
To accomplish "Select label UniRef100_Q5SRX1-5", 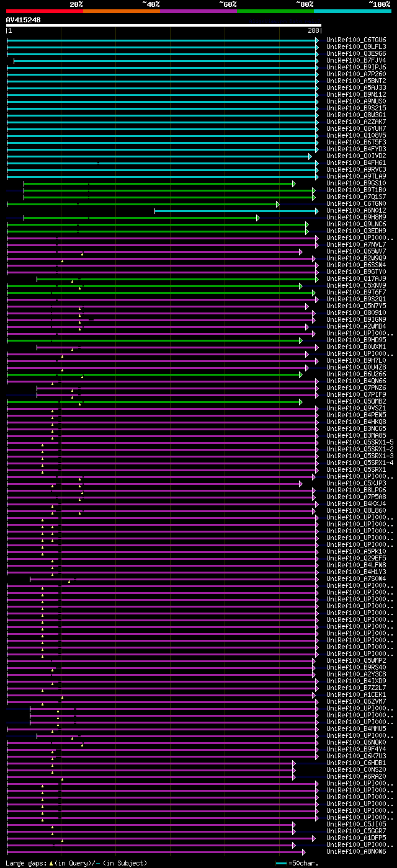I will pyautogui.click(x=360, y=442).
